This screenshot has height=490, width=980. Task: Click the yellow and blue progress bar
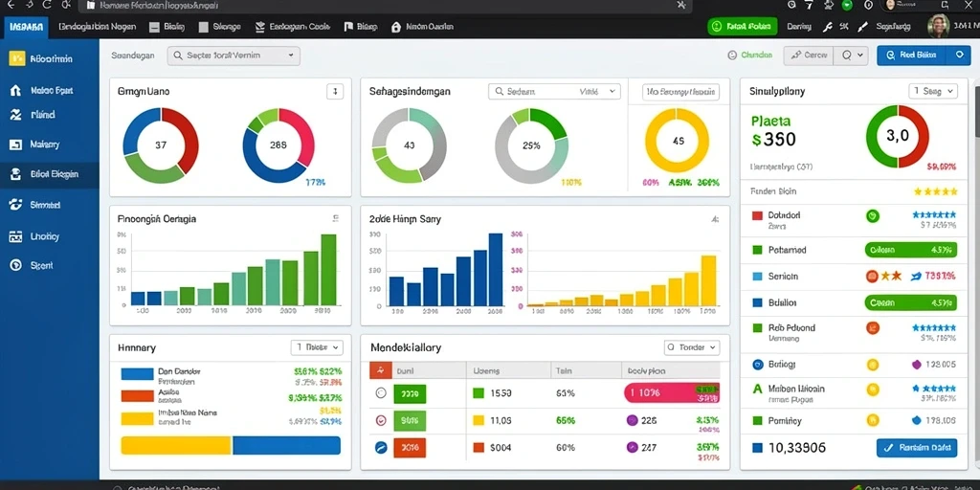231,446
